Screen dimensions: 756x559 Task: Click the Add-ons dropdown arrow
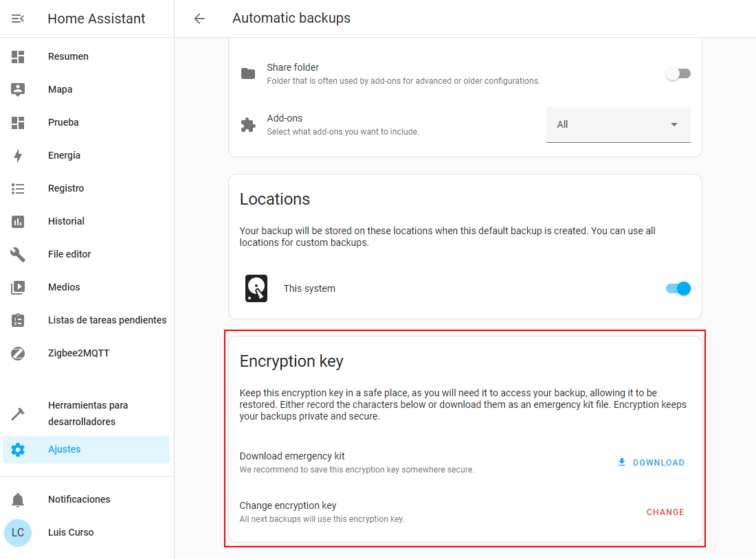(674, 124)
